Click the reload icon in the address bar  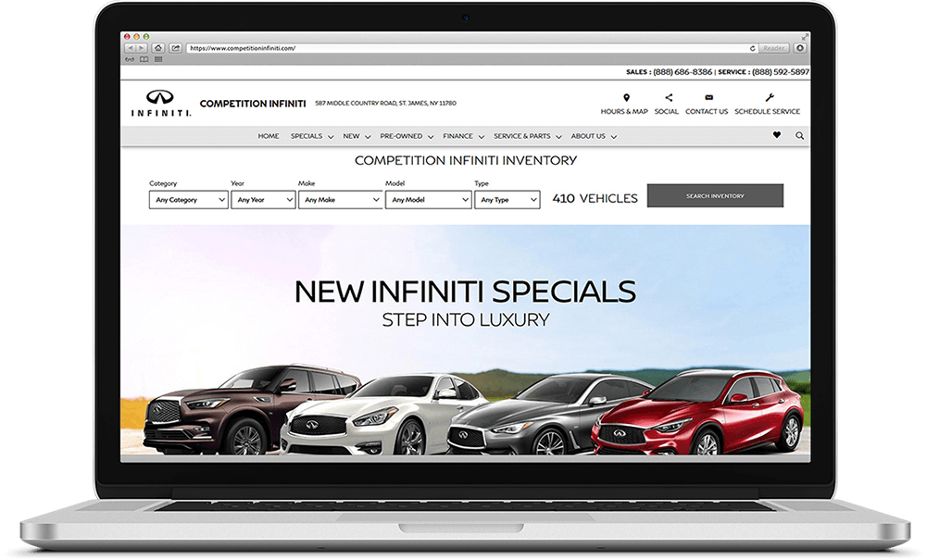(753, 48)
